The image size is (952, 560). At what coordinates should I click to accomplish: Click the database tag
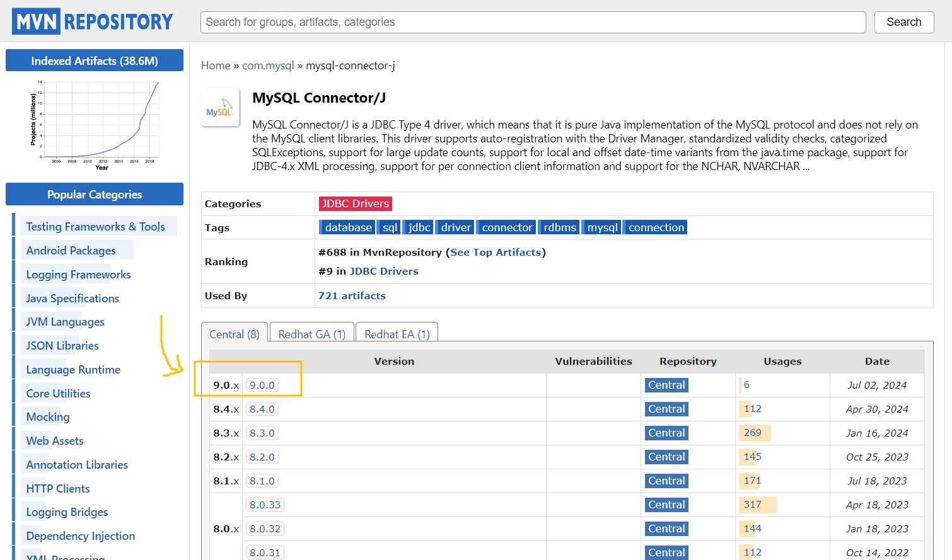coord(347,227)
